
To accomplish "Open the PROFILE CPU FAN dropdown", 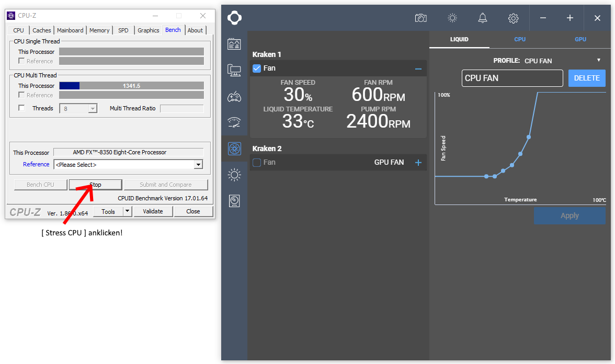I will pos(598,61).
